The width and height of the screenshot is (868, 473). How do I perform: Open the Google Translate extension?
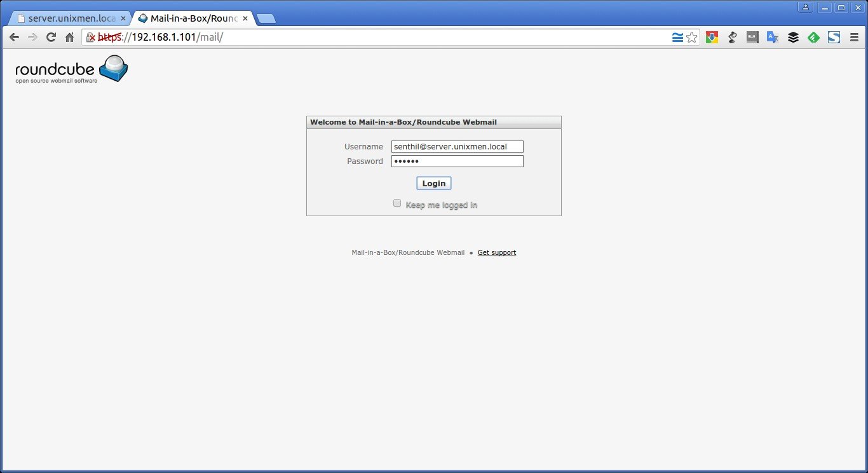coord(773,38)
